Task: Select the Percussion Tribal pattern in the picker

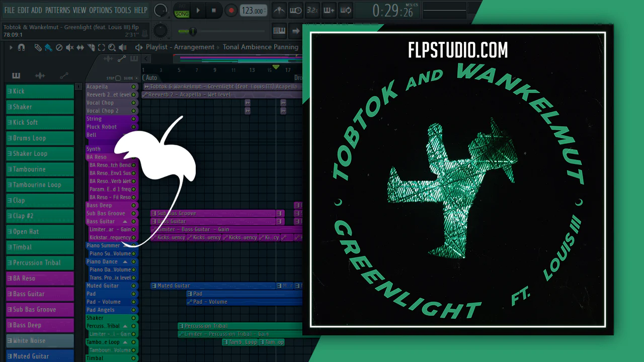Action: point(40,263)
